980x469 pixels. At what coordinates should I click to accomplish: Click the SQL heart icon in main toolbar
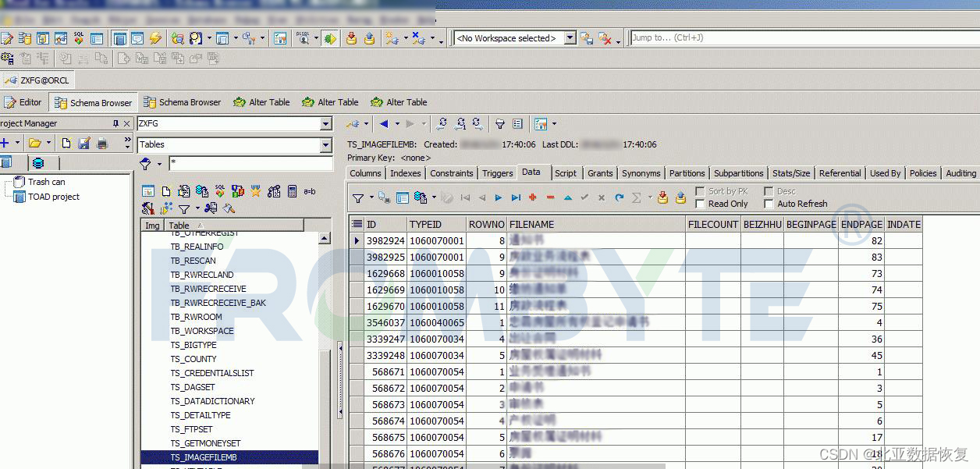[79, 37]
